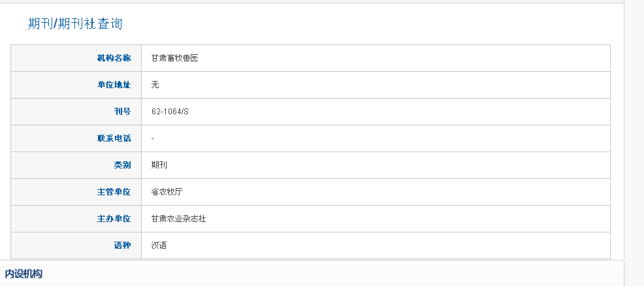Click the dash value beside 联系电话
The width and height of the screenshot is (644, 286).
[x=152, y=138]
